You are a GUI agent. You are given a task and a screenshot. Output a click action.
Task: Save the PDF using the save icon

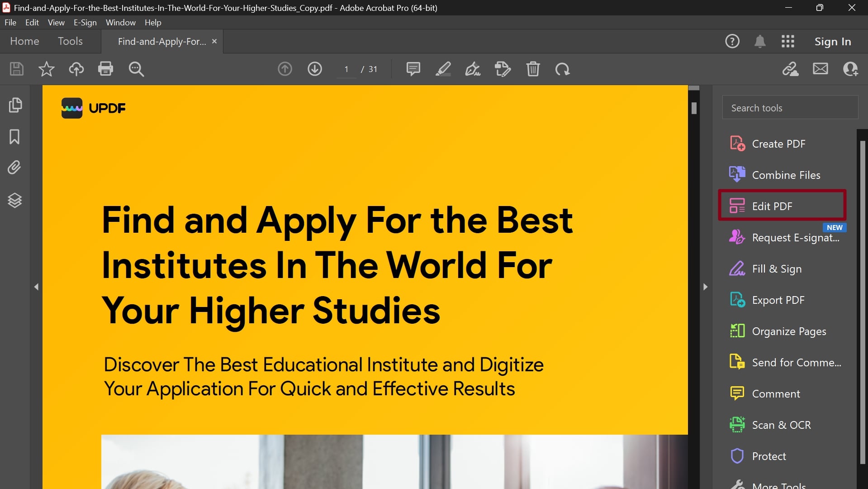pos(16,69)
